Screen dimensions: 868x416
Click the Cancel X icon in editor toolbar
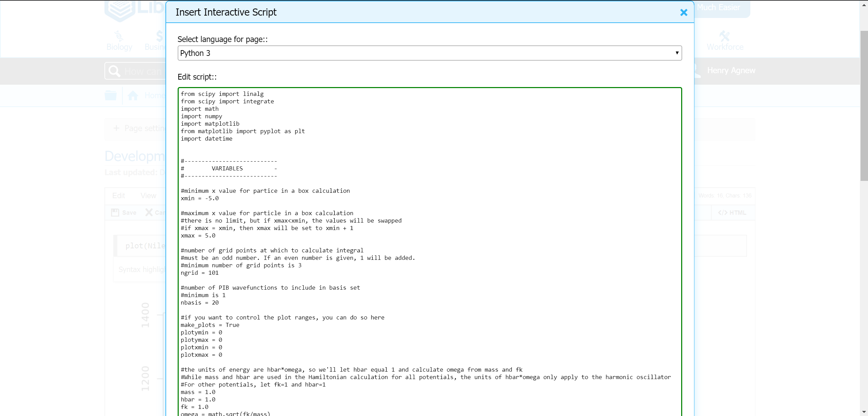click(149, 212)
